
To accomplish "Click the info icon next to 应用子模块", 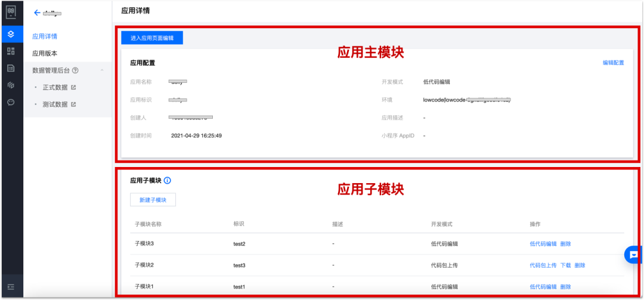I will (168, 180).
